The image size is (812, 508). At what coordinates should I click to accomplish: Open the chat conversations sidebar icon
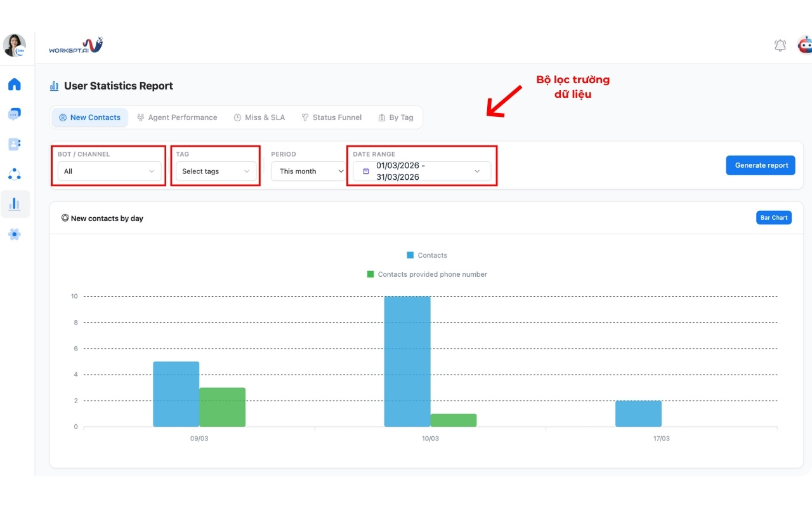[x=15, y=114]
